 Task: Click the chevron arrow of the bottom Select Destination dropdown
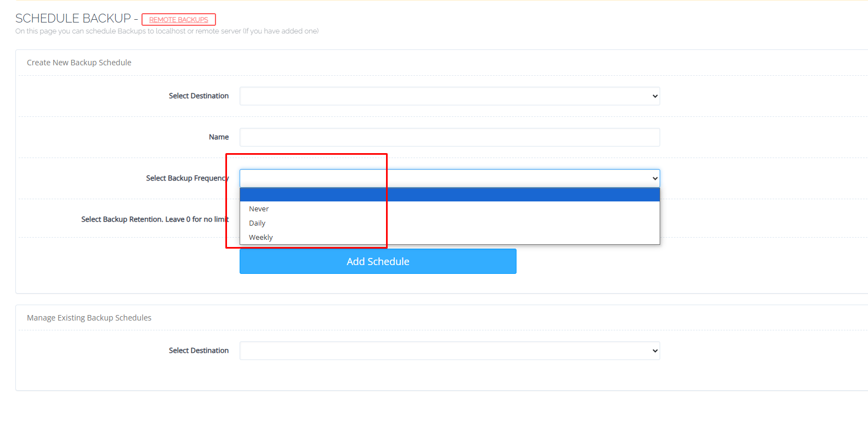(655, 351)
